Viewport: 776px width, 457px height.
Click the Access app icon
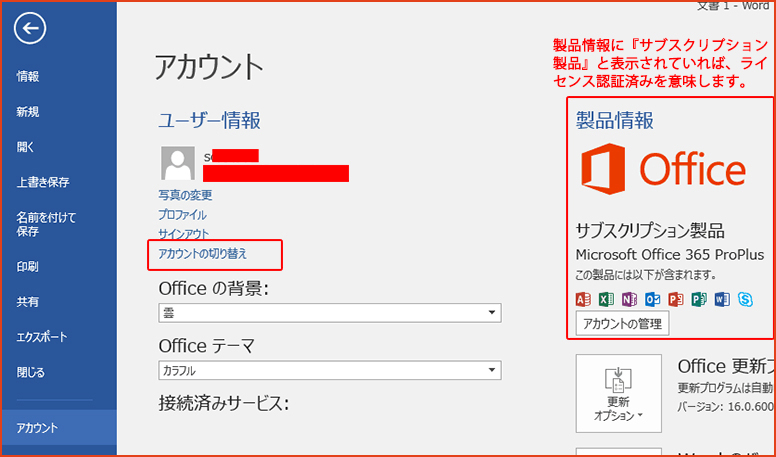(x=583, y=299)
